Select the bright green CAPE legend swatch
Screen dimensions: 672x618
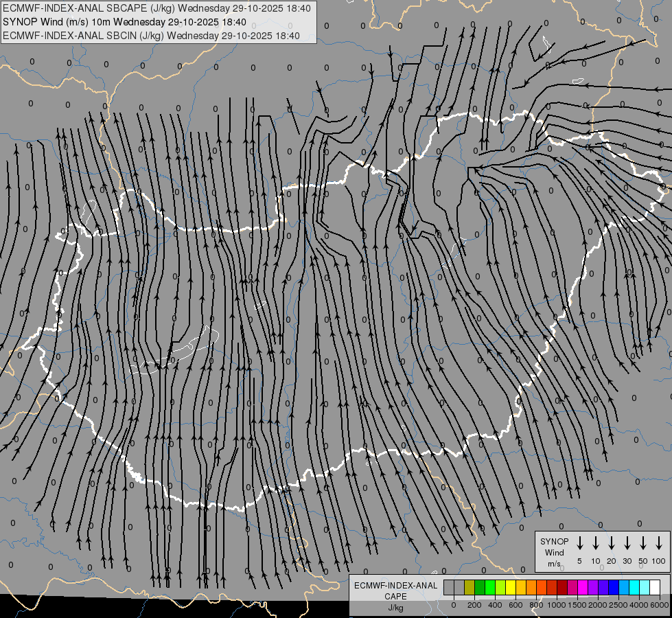[x=490, y=587]
